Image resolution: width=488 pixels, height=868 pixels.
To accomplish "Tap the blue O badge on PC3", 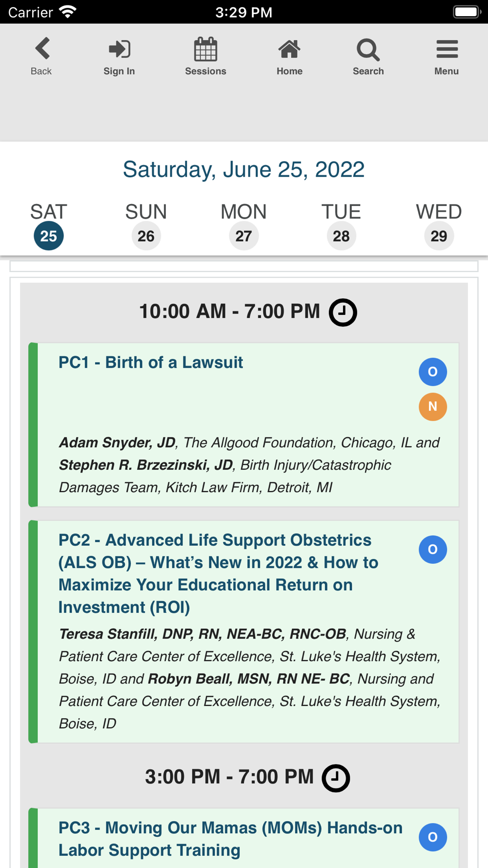I will (x=433, y=837).
